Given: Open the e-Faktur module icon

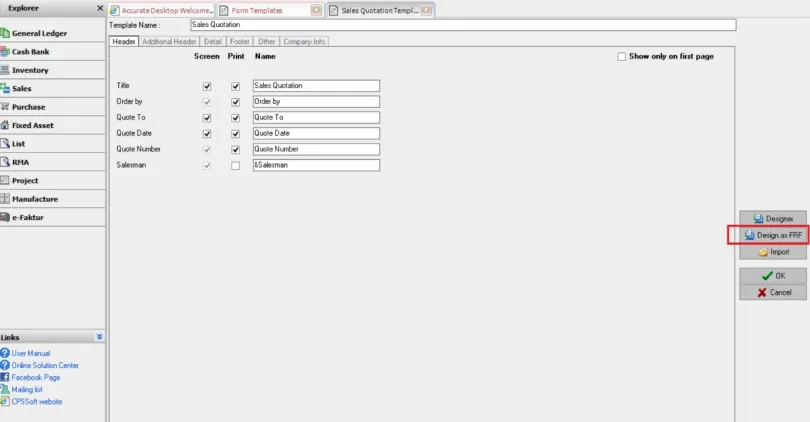Looking at the screenshot, I should [x=5, y=217].
